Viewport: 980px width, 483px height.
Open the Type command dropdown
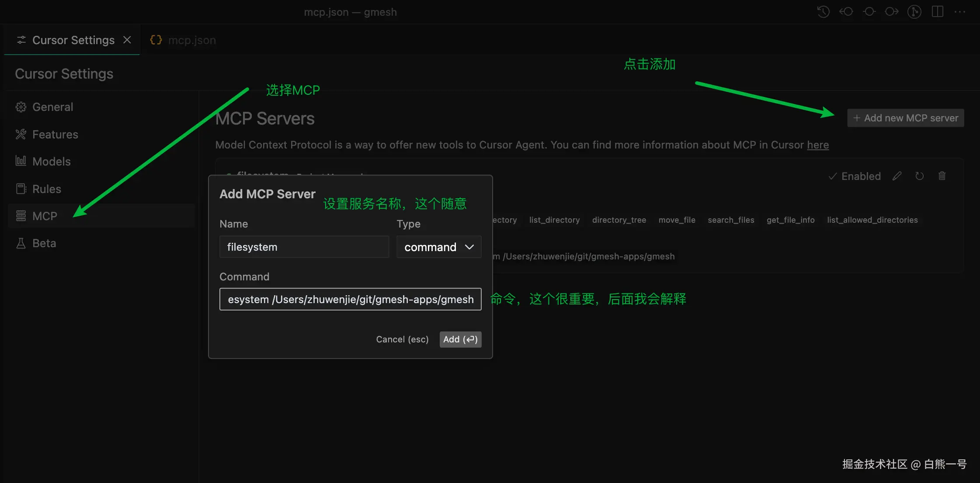point(438,247)
